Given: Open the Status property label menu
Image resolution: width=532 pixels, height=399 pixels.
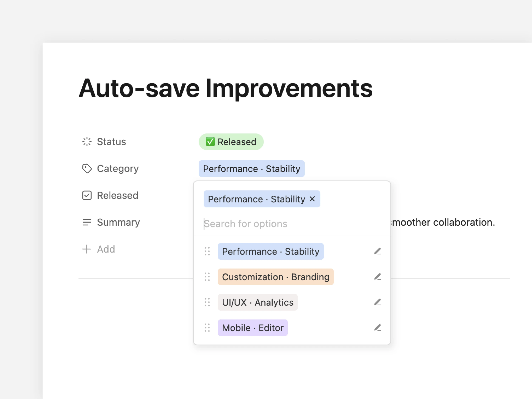Looking at the screenshot, I should click(x=111, y=142).
